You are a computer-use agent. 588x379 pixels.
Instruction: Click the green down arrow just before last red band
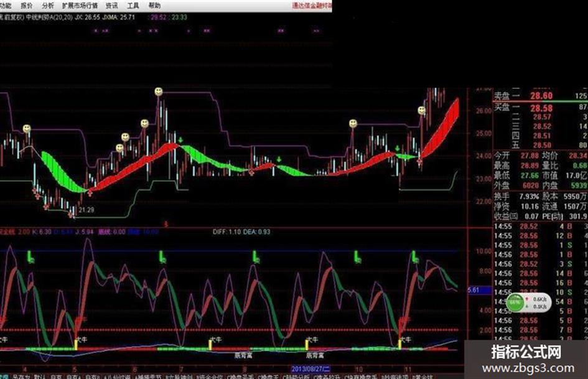coord(397,149)
